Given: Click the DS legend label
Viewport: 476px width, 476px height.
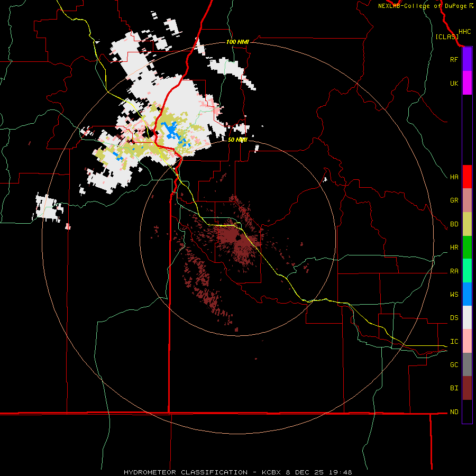Looking at the screenshot, I should (x=454, y=318).
